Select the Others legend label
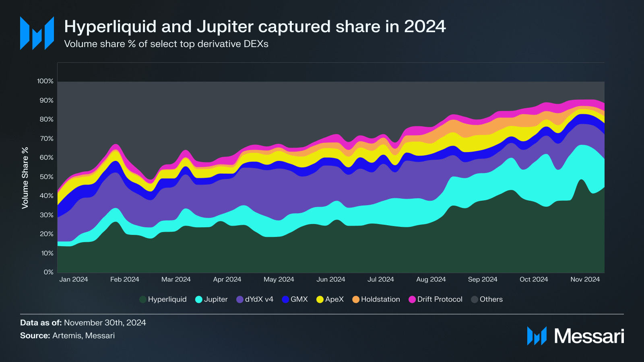 (491, 299)
